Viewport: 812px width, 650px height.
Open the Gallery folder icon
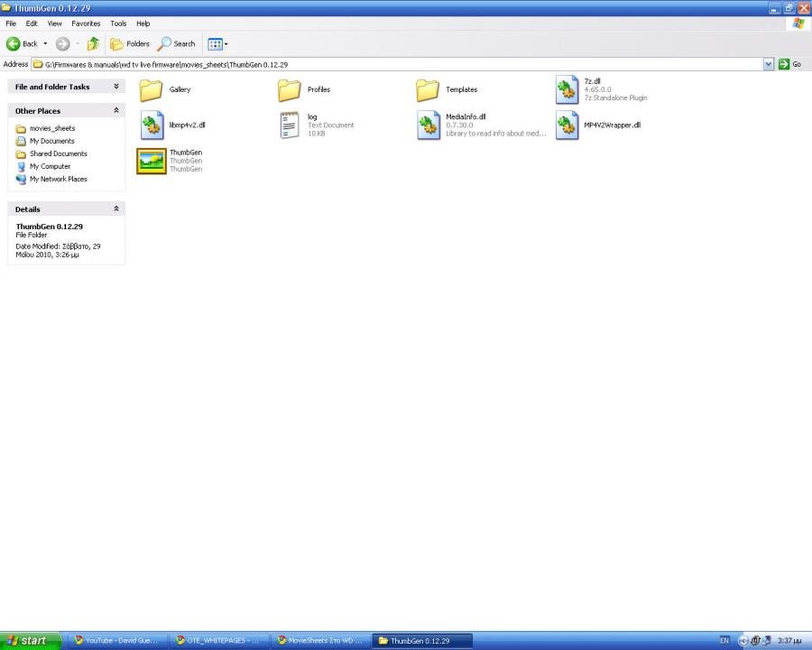152,90
